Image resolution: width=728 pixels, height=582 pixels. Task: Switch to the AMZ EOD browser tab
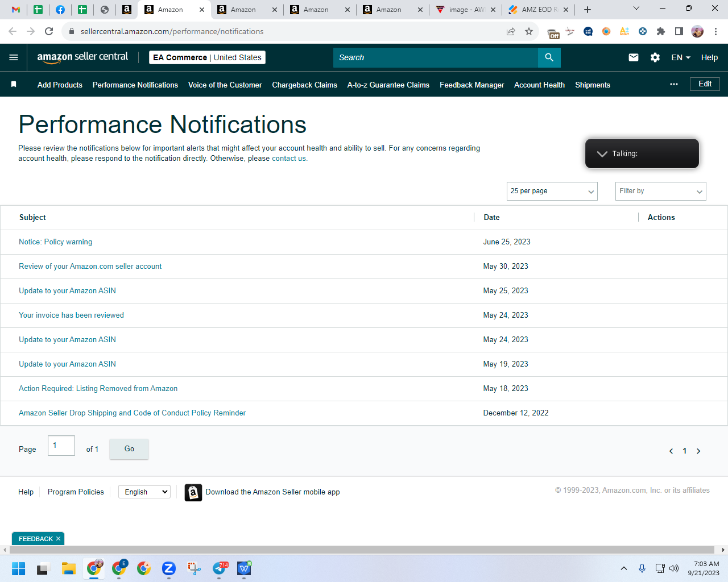coord(539,10)
